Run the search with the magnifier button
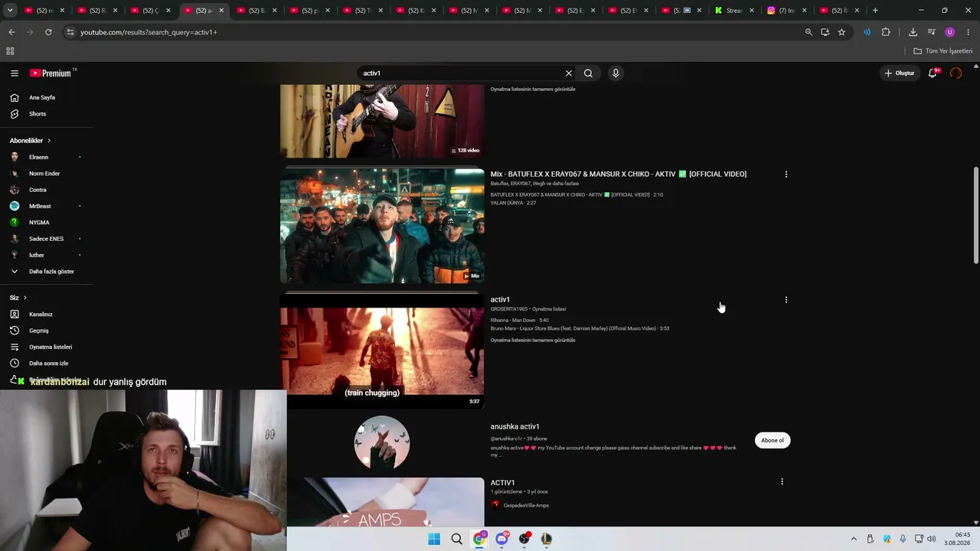The height and width of the screenshot is (551, 980). [588, 73]
